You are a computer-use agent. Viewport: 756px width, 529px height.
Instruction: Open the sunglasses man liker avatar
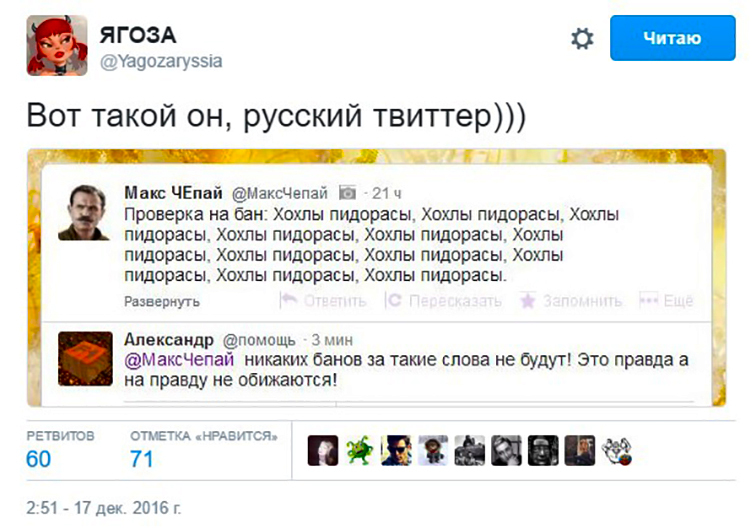pos(396,450)
